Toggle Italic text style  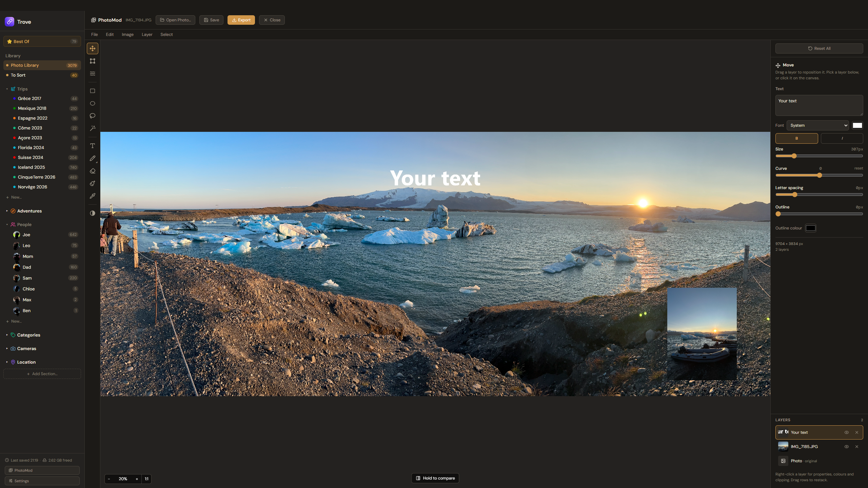tap(842, 138)
